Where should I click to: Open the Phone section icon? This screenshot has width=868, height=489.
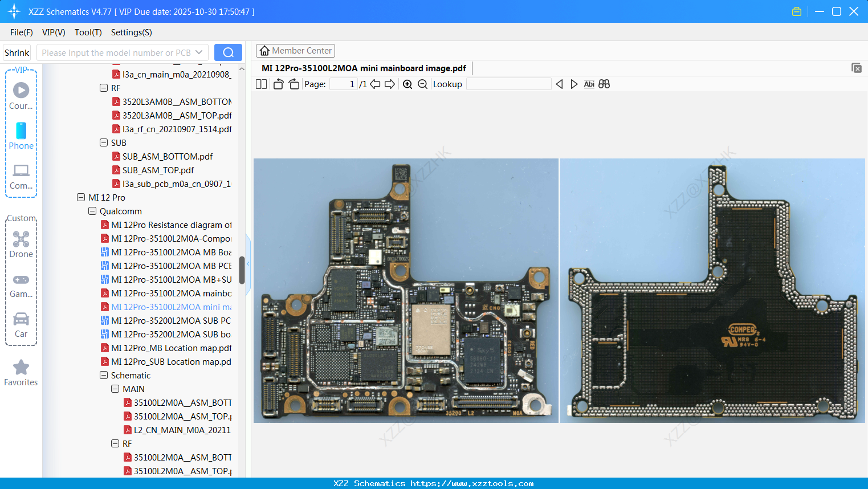coord(21,131)
